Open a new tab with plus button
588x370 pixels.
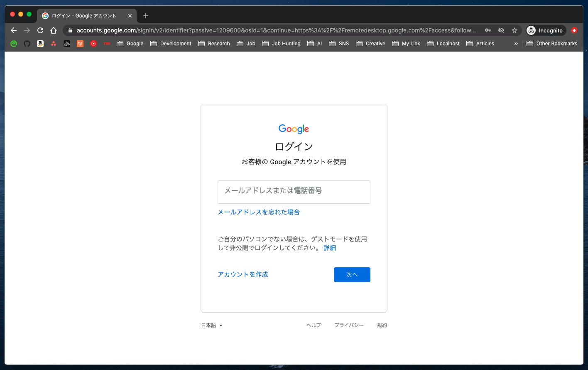coord(145,16)
